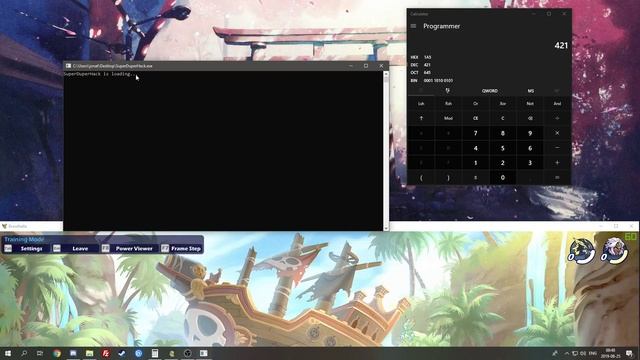Click the open parenthesis key in Calculator
The height and width of the screenshot is (360, 640).
click(421, 177)
